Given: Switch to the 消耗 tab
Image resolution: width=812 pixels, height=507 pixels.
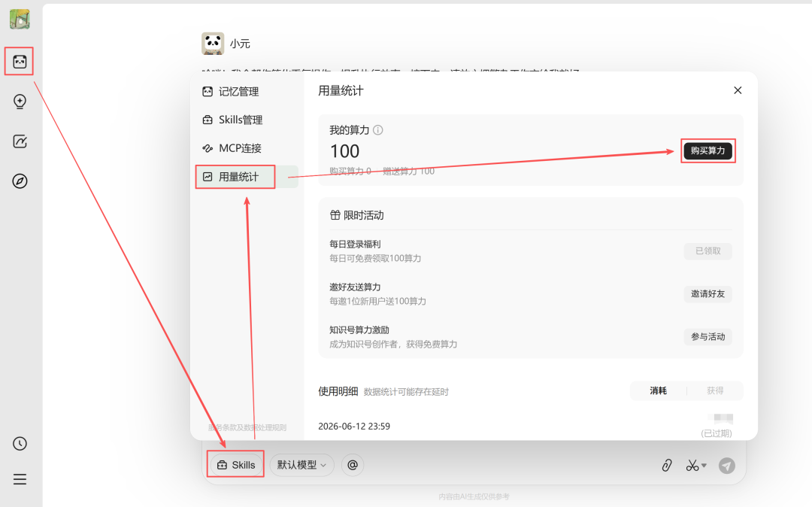Looking at the screenshot, I should [658, 391].
